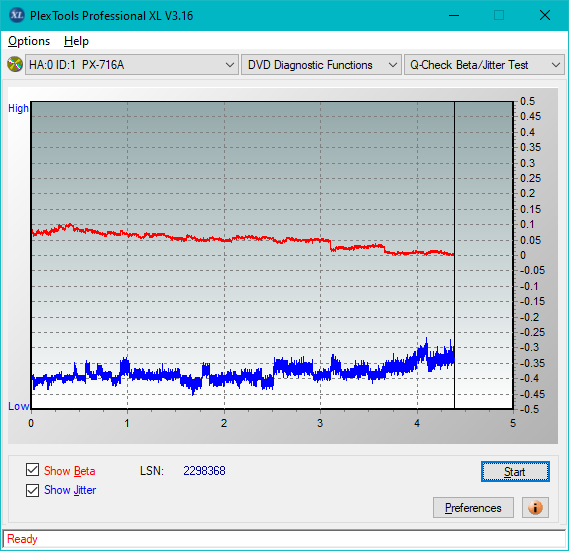
Task: Click the Ready status bar text
Action: [x=22, y=539]
